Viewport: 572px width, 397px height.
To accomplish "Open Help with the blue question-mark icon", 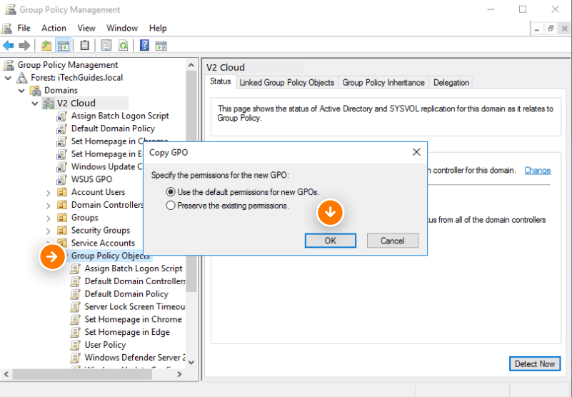I will (x=144, y=46).
